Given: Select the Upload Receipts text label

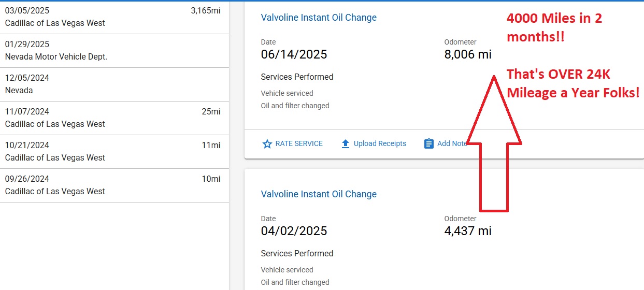Looking at the screenshot, I should point(380,144).
